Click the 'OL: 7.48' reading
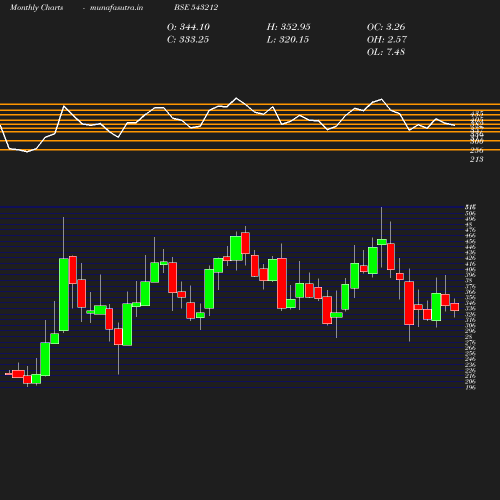The height and width of the screenshot is (500, 500). click(386, 52)
